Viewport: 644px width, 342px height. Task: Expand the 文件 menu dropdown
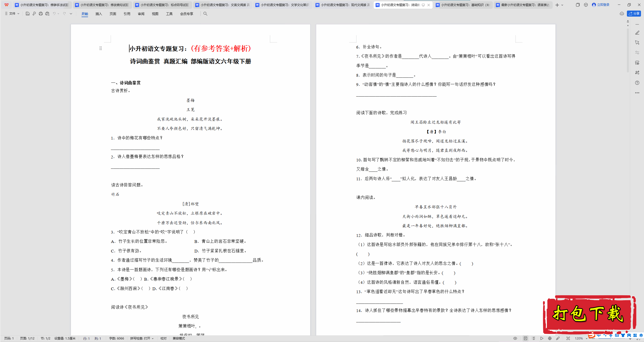(12, 14)
